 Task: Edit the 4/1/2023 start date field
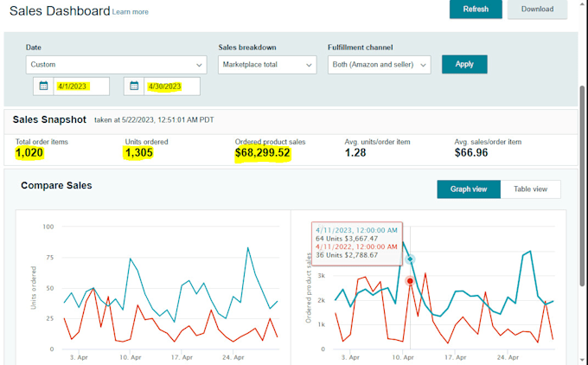tap(81, 86)
